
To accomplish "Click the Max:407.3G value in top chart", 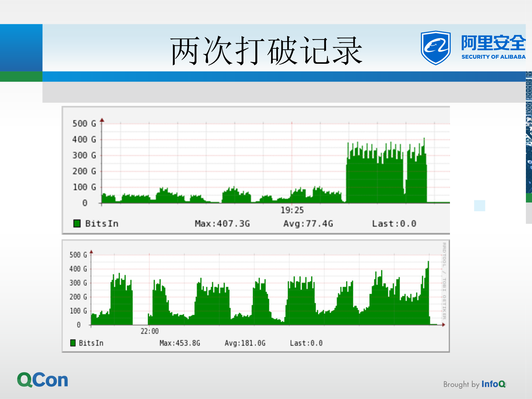I will [223, 223].
